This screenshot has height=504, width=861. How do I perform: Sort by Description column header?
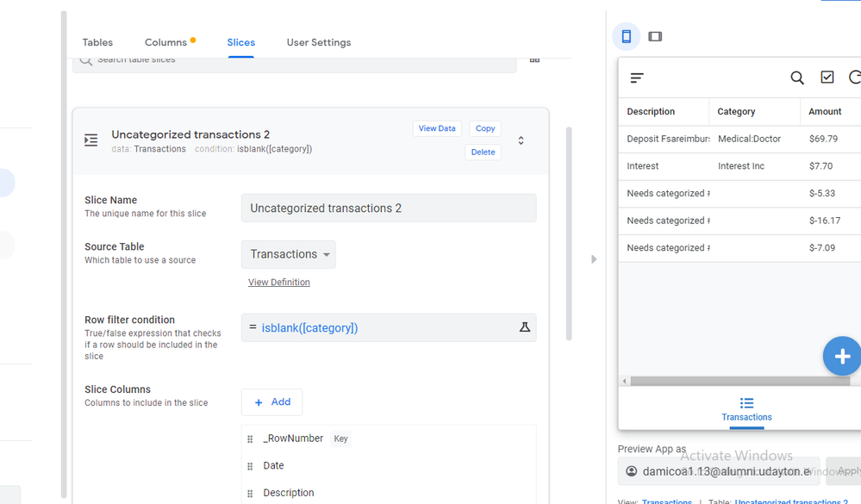pos(651,111)
